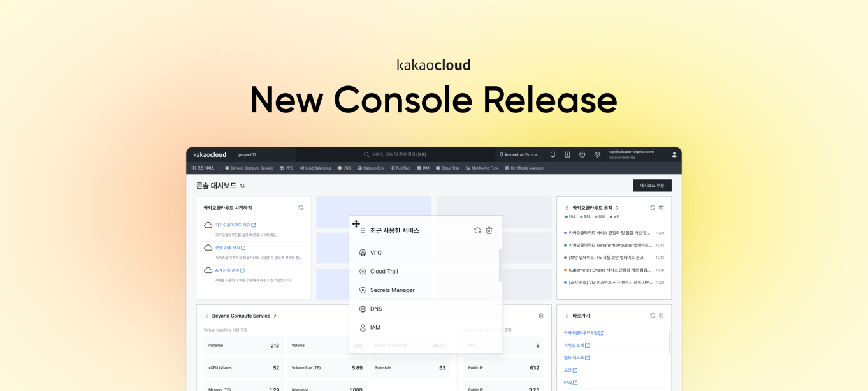Click the region location pin icon
This screenshot has height=391, width=868.
point(502,154)
